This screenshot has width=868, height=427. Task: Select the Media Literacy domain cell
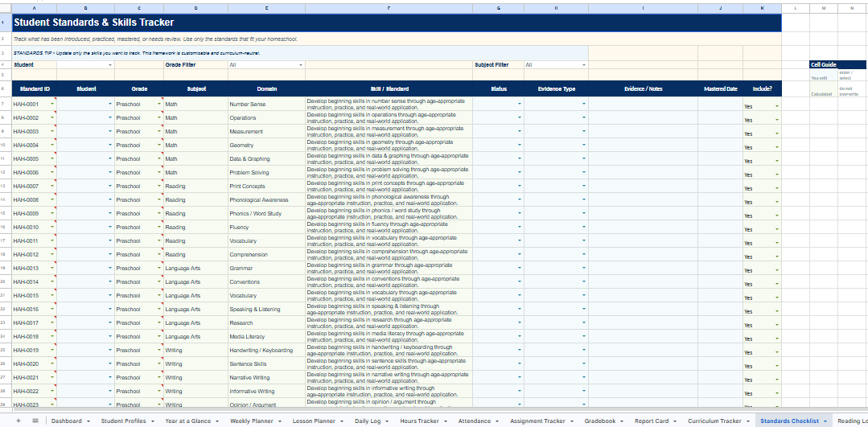[x=266, y=336]
